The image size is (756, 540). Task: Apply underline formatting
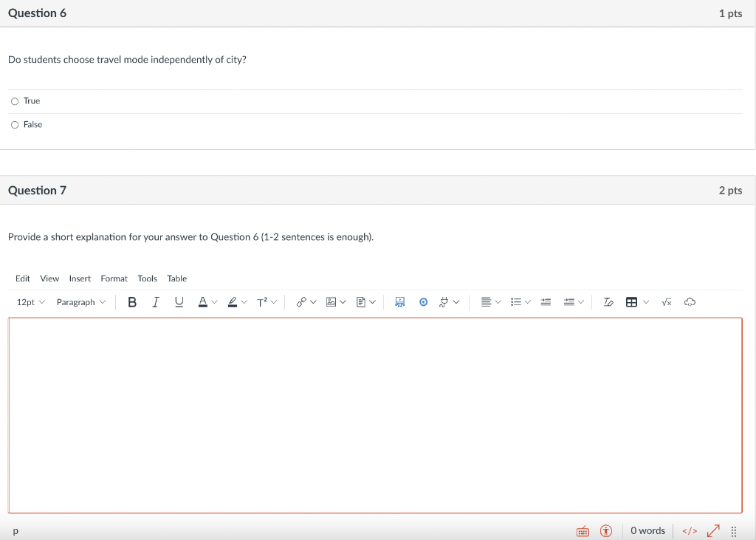click(x=179, y=301)
